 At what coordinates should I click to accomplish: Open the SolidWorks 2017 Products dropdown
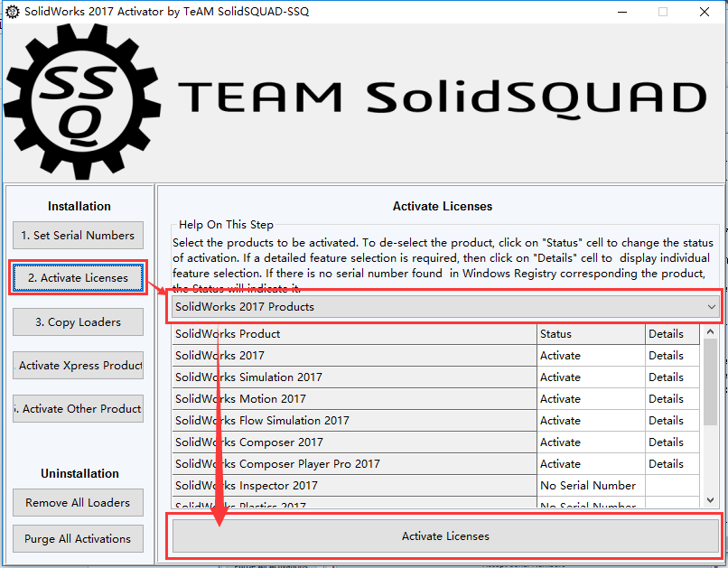click(x=445, y=307)
